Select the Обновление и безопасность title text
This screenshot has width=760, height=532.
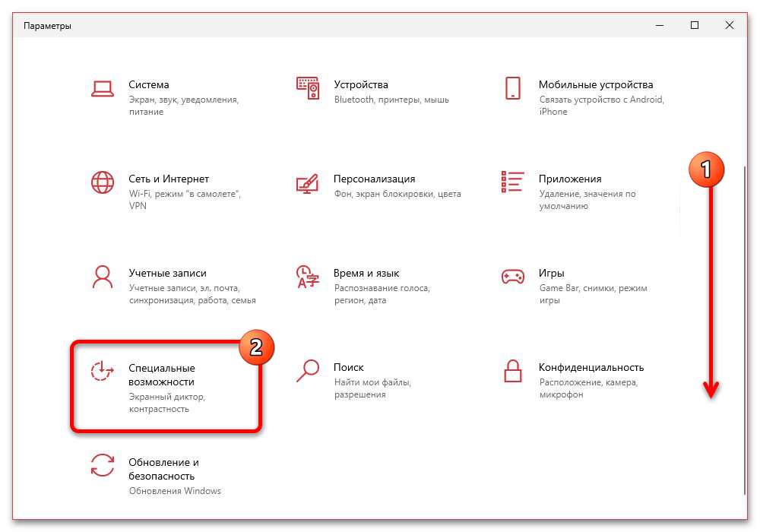pos(163,469)
